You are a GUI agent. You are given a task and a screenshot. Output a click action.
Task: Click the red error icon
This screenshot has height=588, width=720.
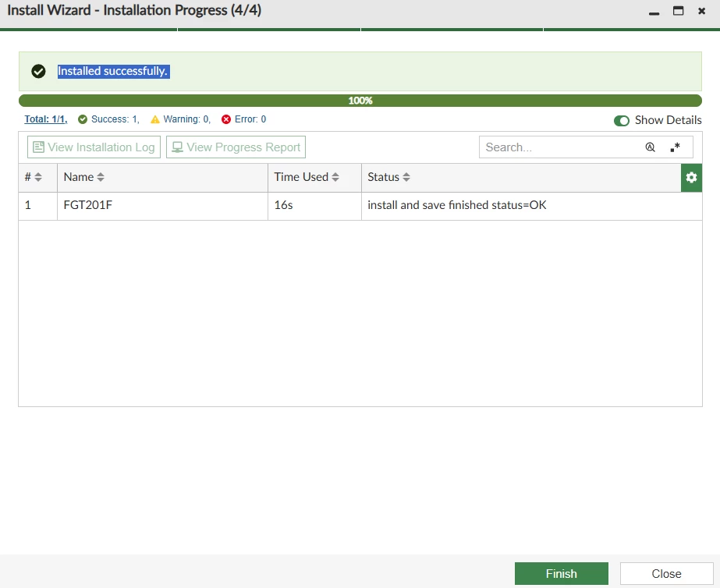click(x=226, y=119)
